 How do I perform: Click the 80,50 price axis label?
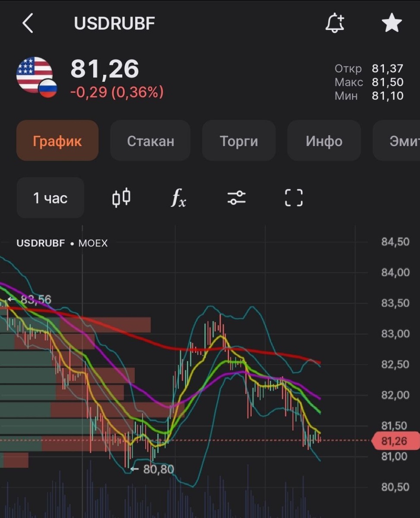395,487
